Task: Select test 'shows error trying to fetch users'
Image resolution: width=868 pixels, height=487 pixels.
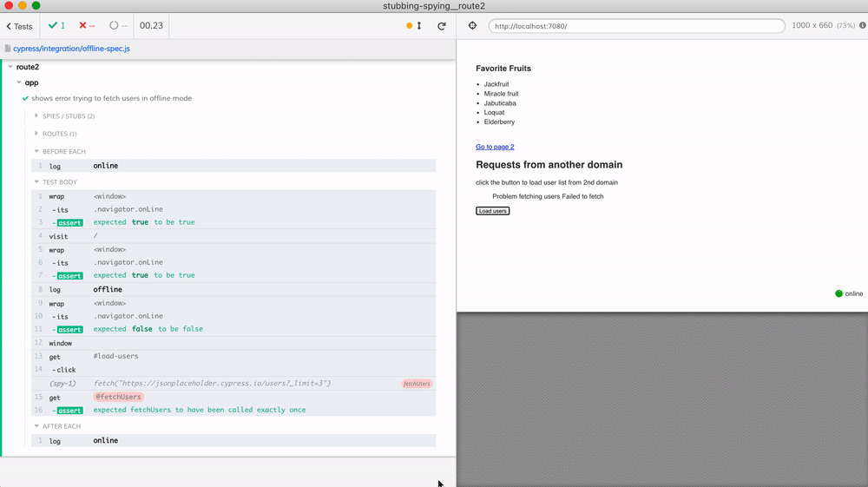Action: [x=112, y=98]
